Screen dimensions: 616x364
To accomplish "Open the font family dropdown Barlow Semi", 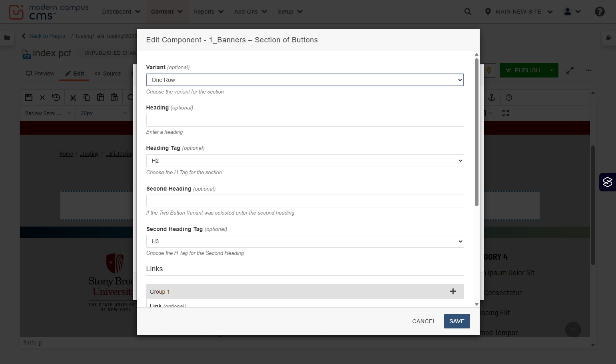I will point(48,113).
